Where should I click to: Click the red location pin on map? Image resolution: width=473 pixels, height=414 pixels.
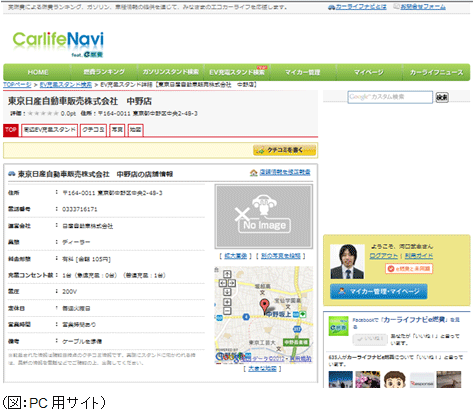tap(264, 307)
